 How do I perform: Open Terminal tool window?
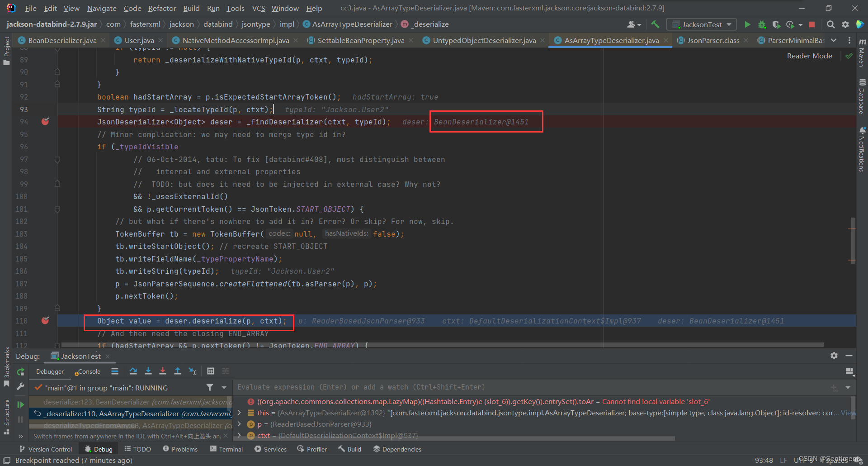226,449
